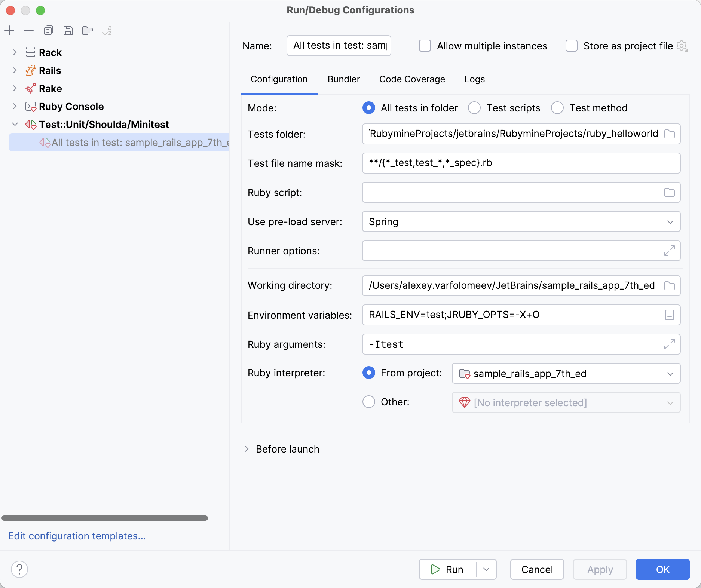Browse for the Tests folder path
701x588 pixels.
(669, 134)
